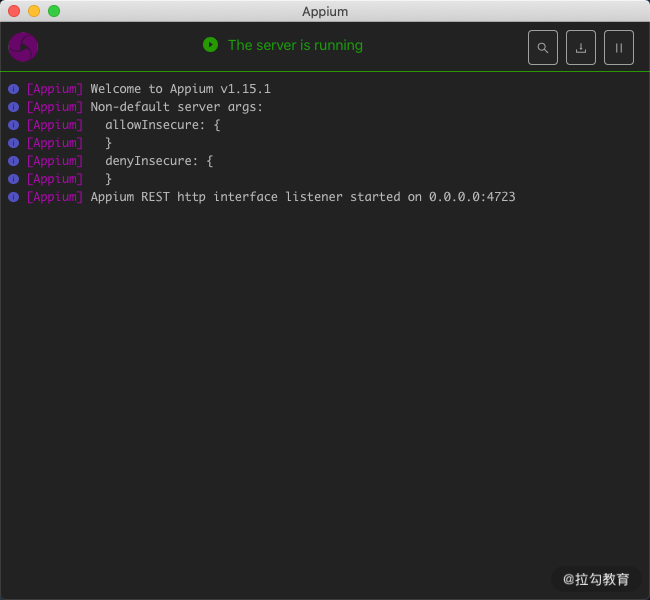Viewport: 650px width, 600px height.
Task: Click the [Appium] tag on the Welcome line
Action: click(55, 89)
